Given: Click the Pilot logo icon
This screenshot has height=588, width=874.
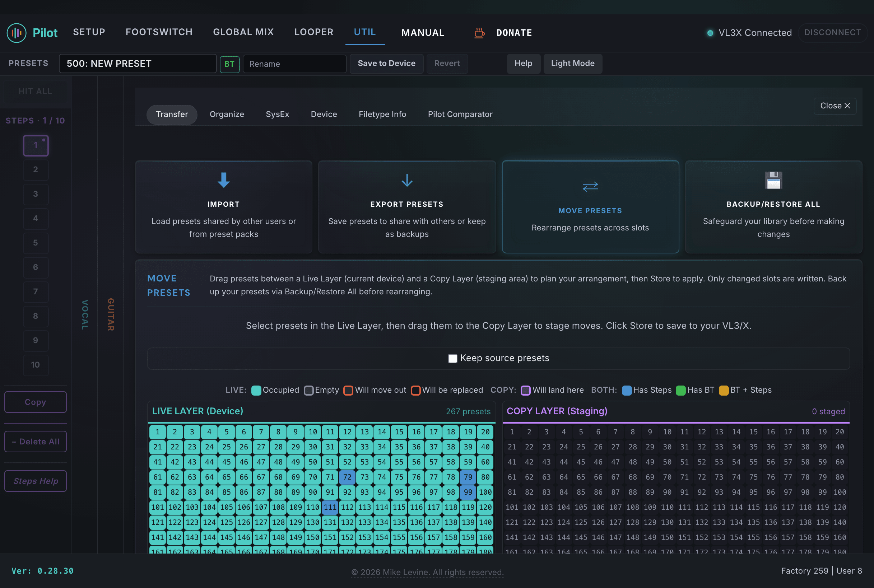Looking at the screenshot, I should click(17, 33).
